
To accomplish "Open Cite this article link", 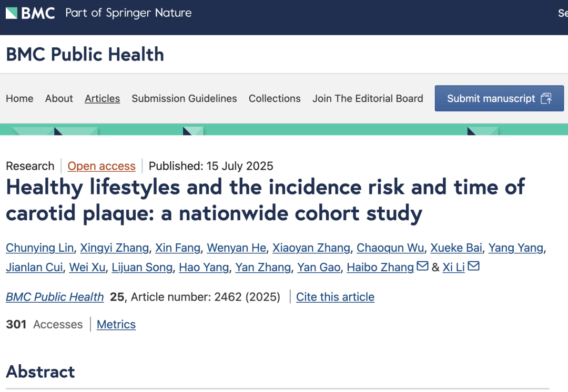I will point(335,297).
